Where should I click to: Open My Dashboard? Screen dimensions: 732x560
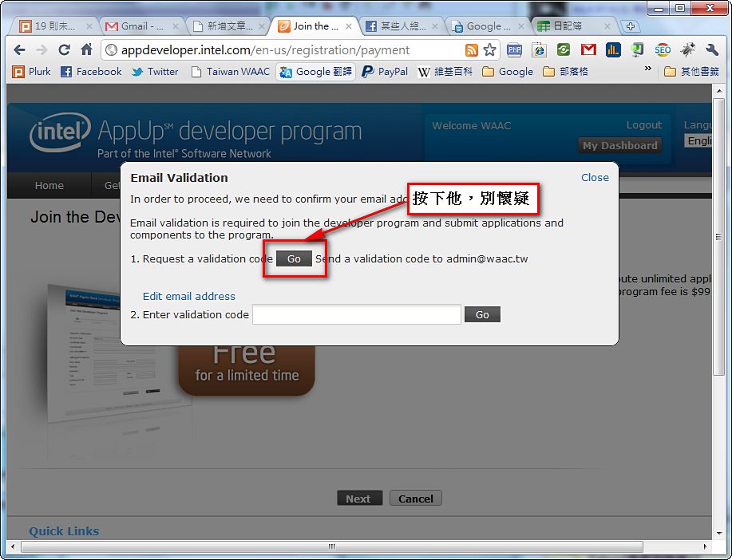point(619,146)
